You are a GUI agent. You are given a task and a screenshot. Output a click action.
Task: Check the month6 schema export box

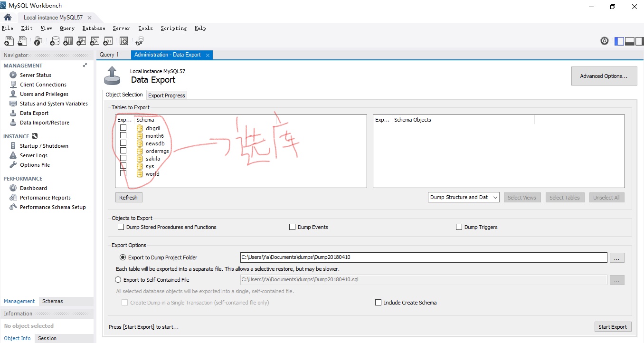point(123,135)
